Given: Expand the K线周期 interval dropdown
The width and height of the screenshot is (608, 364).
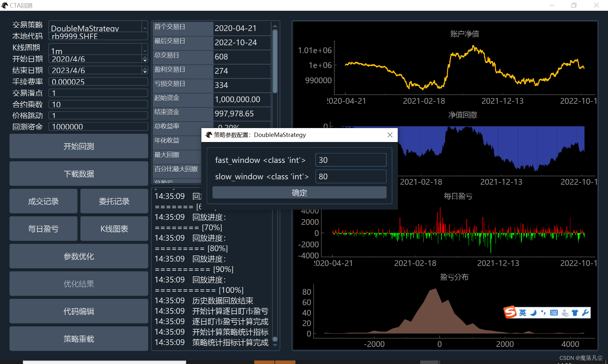Looking at the screenshot, I should click(145, 51).
